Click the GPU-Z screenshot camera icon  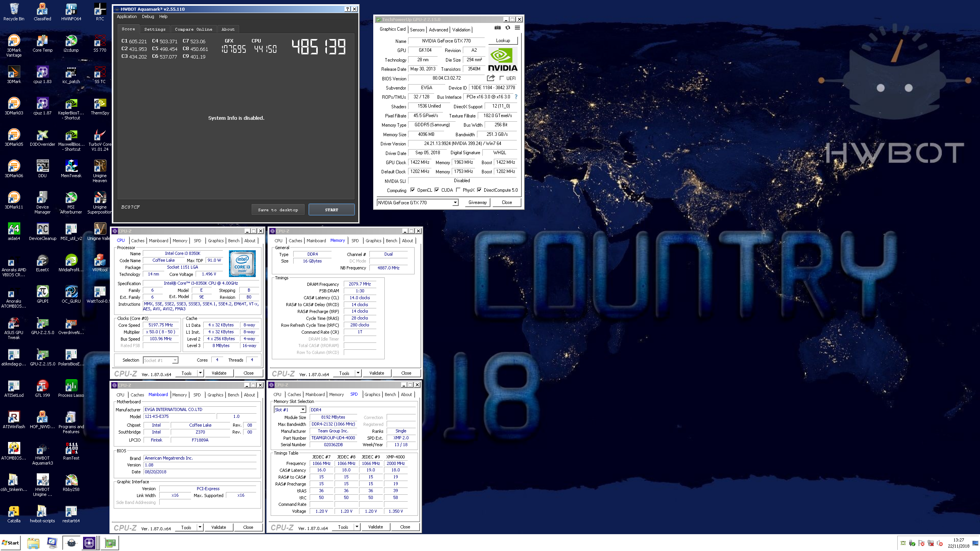pyautogui.click(x=497, y=28)
